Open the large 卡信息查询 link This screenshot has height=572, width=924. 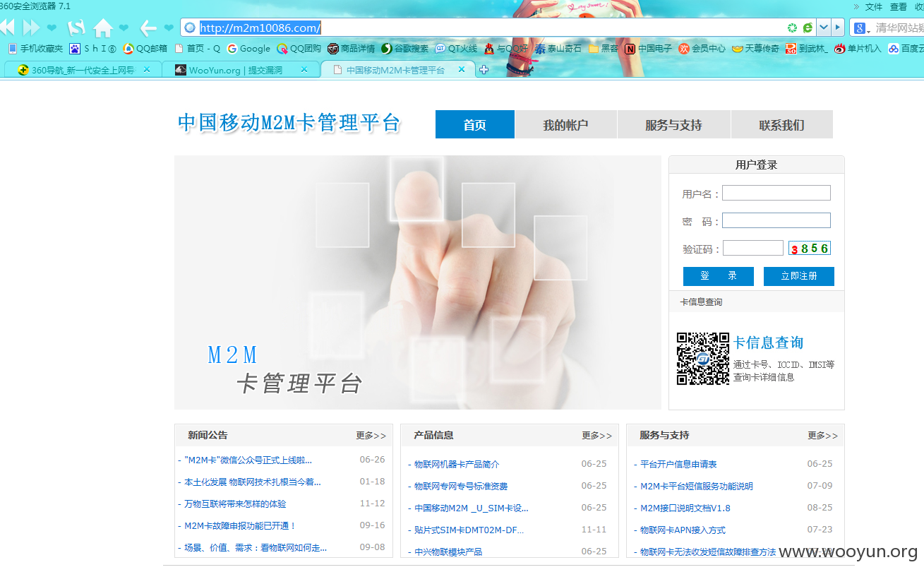click(768, 343)
